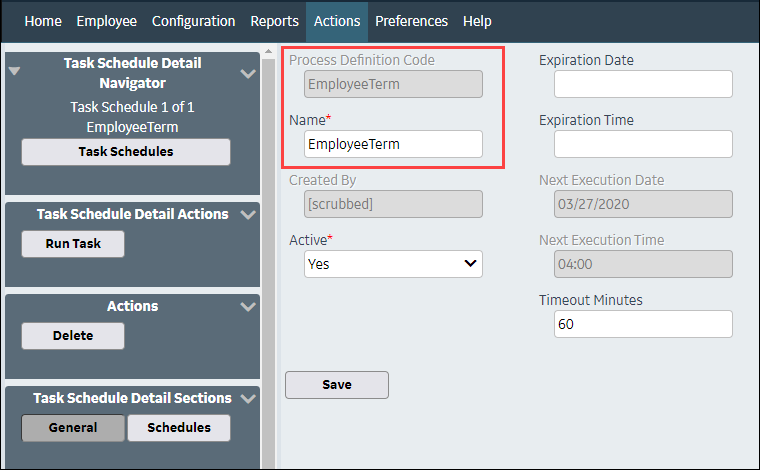Screen dimensions: 760x470
Task: Open the Configuration menu
Action: [x=193, y=21]
